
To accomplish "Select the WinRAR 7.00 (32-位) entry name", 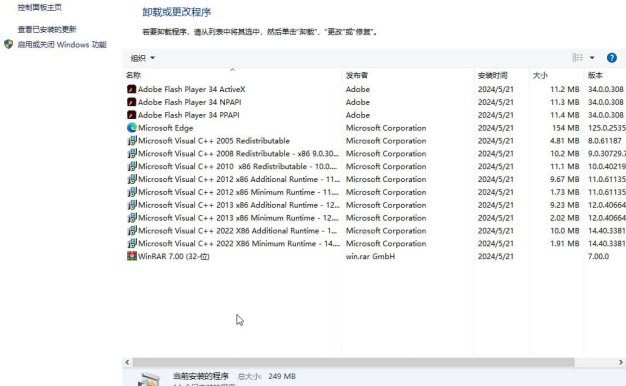I will click(x=174, y=256).
